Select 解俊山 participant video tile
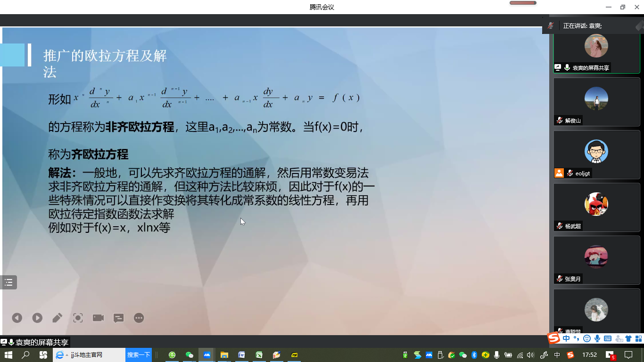The width and height of the screenshot is (644, 362). [596, 101]
